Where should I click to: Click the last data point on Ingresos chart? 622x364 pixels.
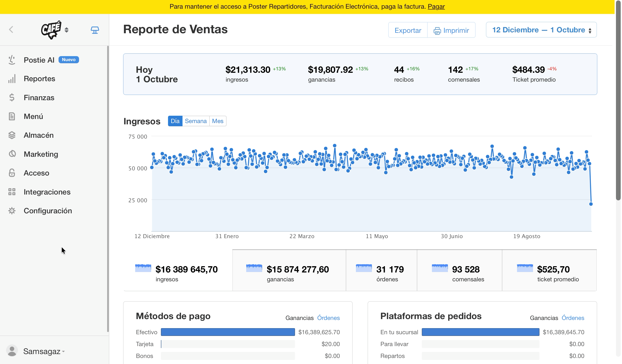(x=591, y=204)
